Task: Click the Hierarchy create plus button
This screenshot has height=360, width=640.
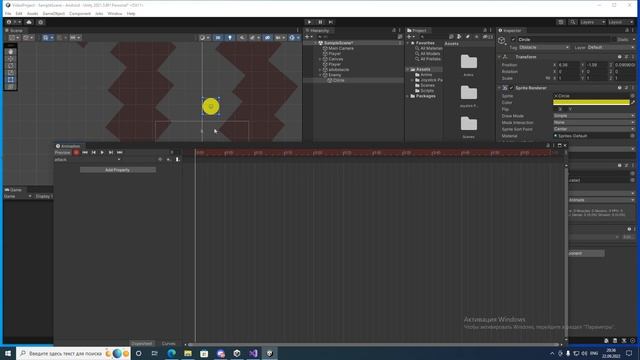Action: (308, 37)
